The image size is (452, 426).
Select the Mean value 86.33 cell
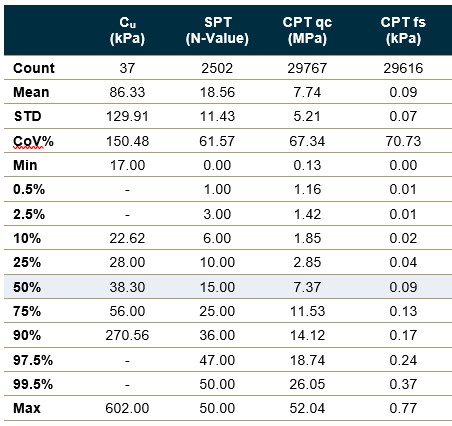(127, 92)
